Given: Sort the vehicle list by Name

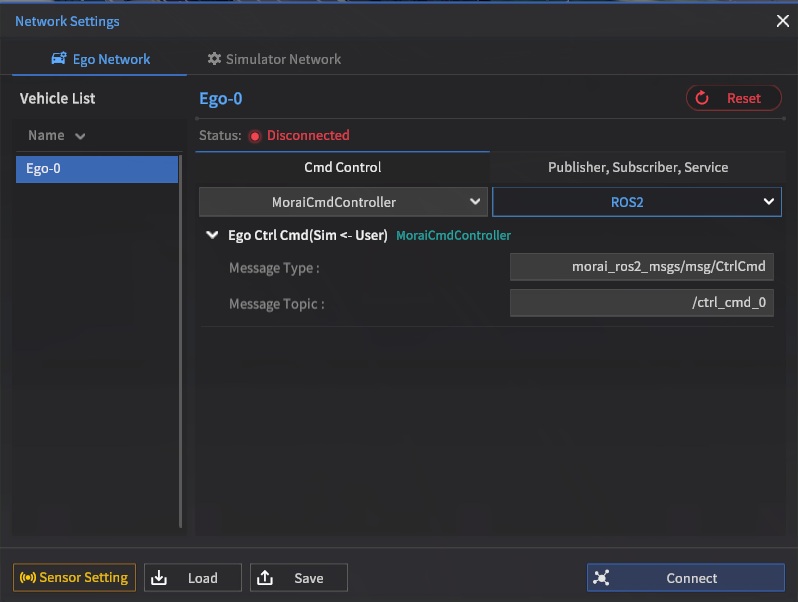Looking at the screenshot, I should pos(56,136).
